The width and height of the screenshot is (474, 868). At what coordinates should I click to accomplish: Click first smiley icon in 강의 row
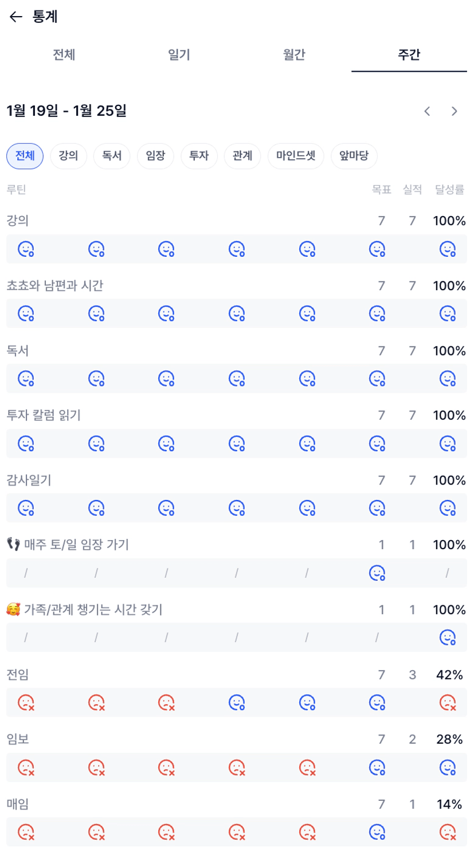26,249
